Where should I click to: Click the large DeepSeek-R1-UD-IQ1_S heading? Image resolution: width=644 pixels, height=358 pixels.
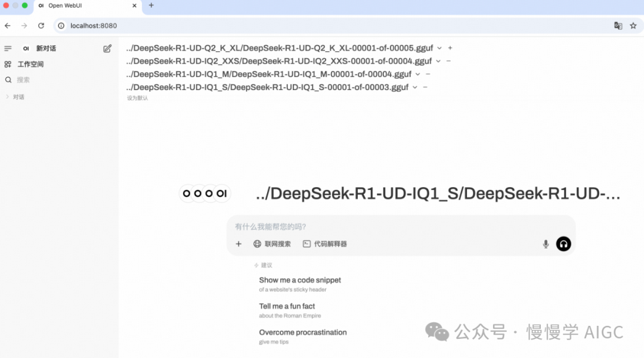[438, 194]
